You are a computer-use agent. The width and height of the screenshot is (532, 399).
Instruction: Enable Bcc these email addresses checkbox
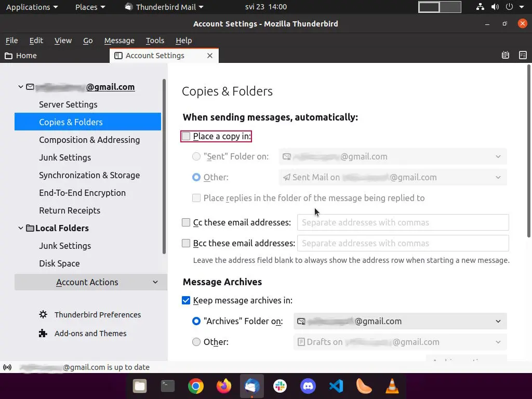(186, 243)
